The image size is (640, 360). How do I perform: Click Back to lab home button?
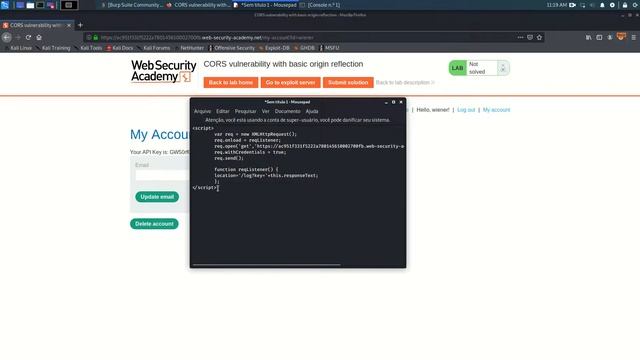pyautogui.click(x=231, y=82)
